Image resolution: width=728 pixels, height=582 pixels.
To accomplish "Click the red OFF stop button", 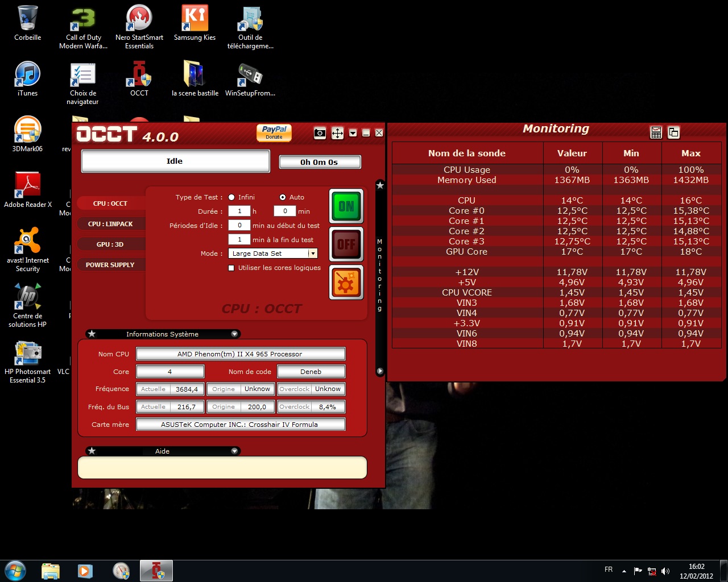I will coord(346,244).
